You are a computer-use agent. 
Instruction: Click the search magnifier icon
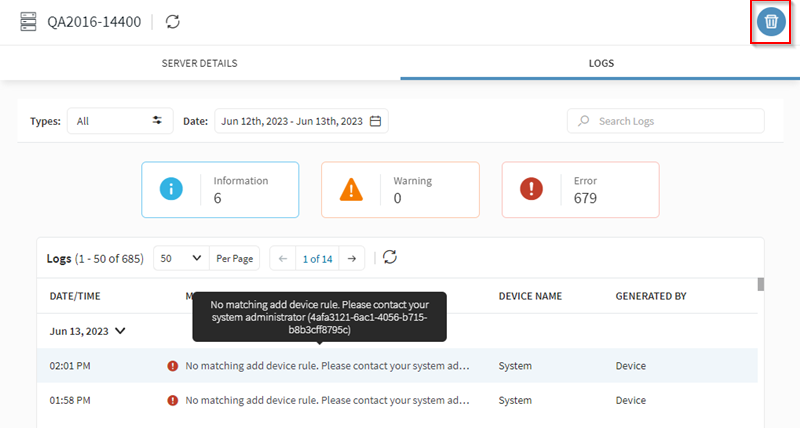pyautogui.click(x=584, y=121)
